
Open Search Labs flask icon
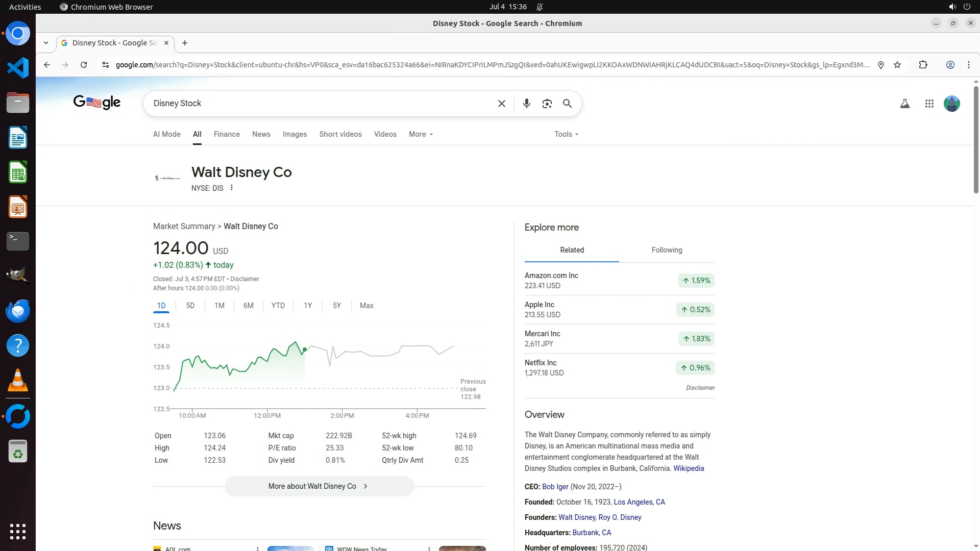click(x=904, y=104)
